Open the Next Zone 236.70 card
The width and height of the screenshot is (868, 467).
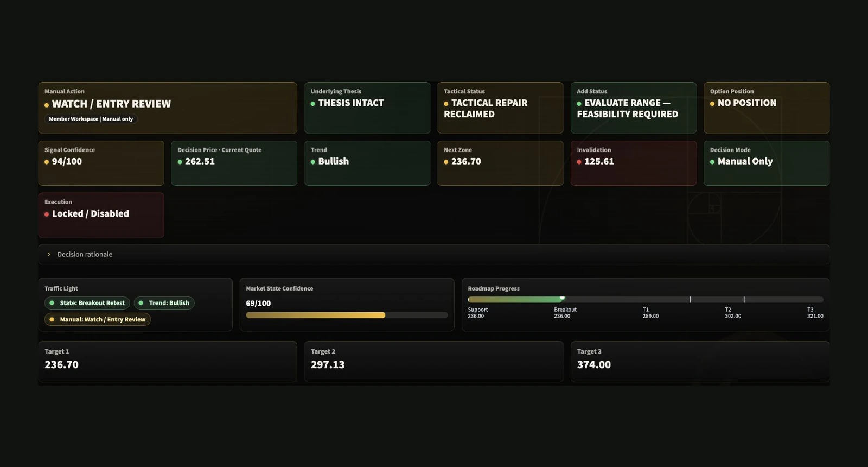(500, 163)
